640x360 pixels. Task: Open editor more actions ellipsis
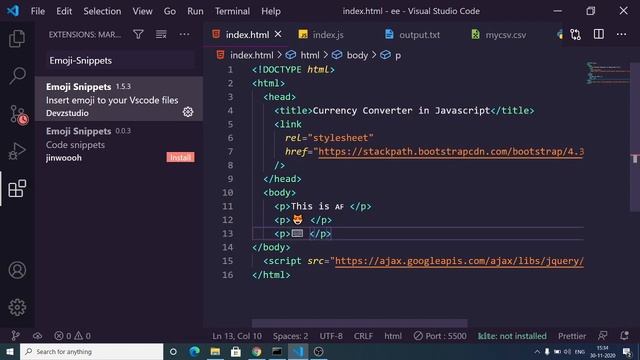pos(622,34)
